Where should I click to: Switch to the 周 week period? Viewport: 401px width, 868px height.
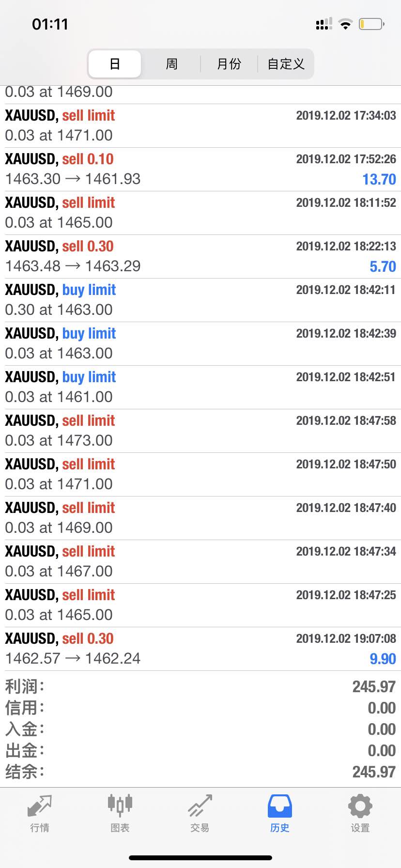point(172,64)
